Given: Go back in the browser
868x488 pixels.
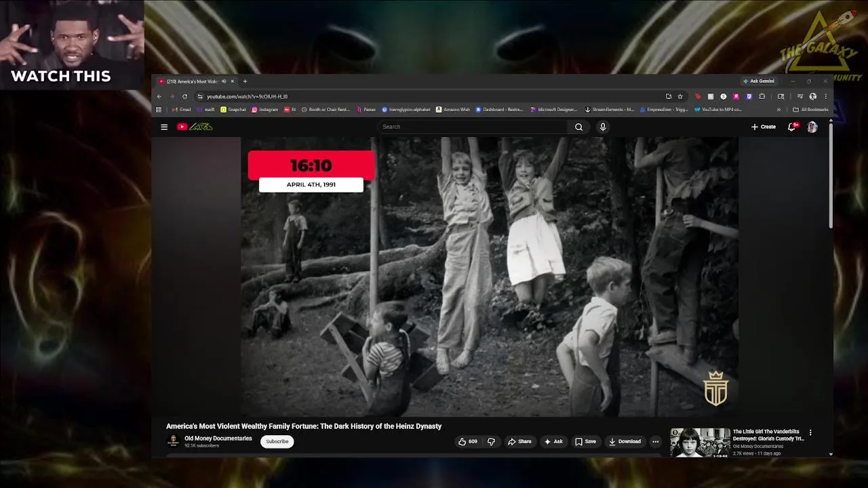Looking at the screenshot, I should pyautogui.click(x=159, y=96).
